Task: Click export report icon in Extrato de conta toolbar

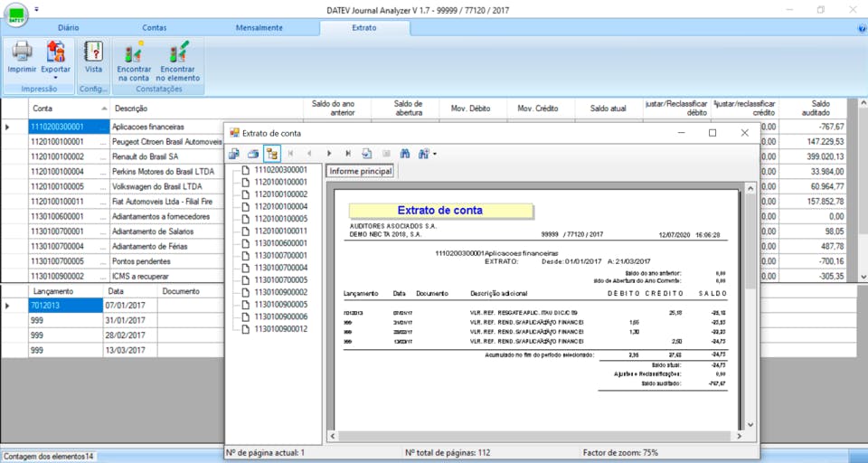Action: tap(234, 154)
